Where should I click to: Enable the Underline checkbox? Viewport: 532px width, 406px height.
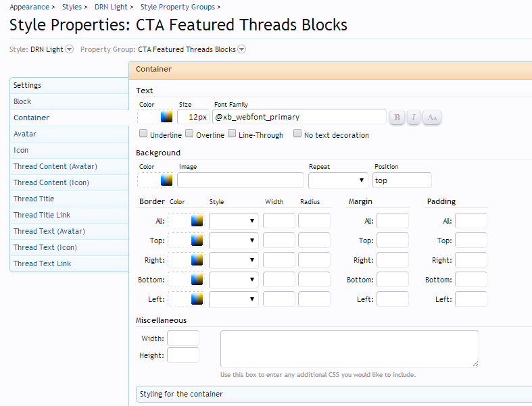pyautogui.click(x=143, y=134)
